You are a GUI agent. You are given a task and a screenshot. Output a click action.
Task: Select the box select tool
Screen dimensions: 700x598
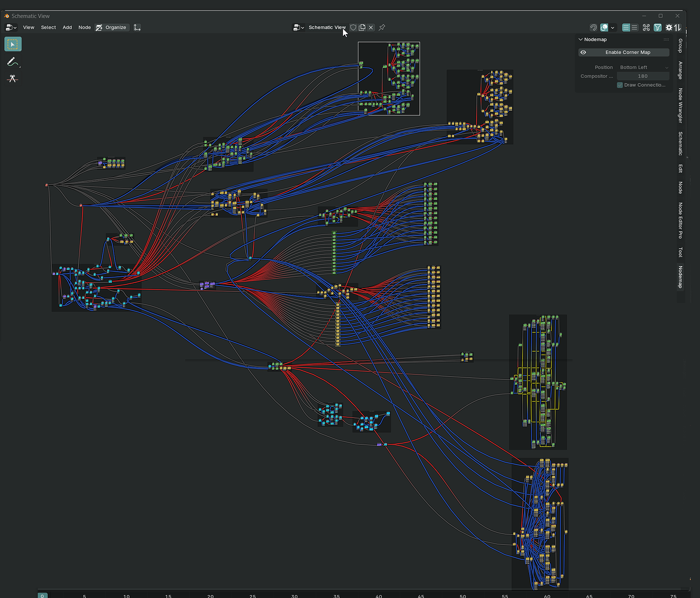(x=13, y=44)
